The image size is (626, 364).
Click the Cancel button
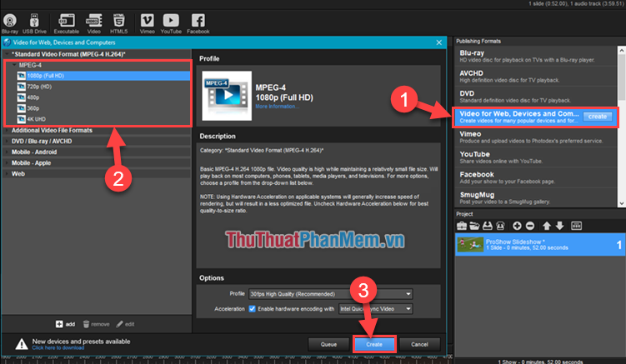(x=419, y=344)
